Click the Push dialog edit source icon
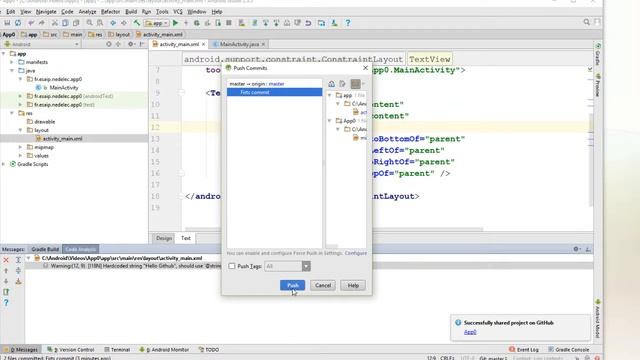The height and width of the screenshot is (360, 640). [x=342, y=84]
